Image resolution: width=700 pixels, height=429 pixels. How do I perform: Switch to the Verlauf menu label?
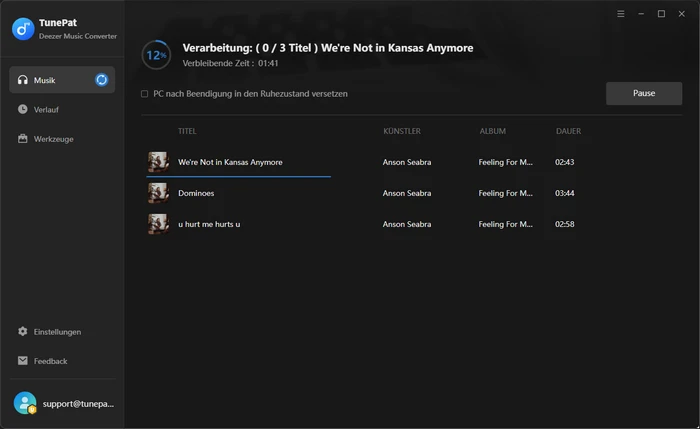pyautogui.click(x=46, y=110)
